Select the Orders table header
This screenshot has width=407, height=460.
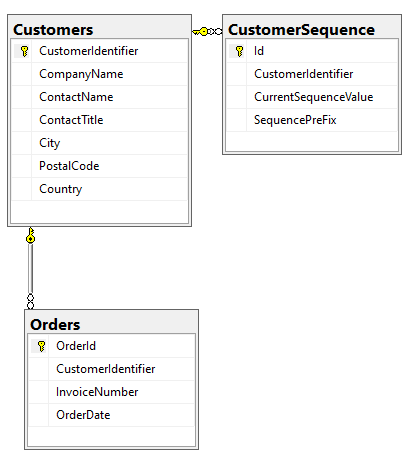(x=111, y=324)
